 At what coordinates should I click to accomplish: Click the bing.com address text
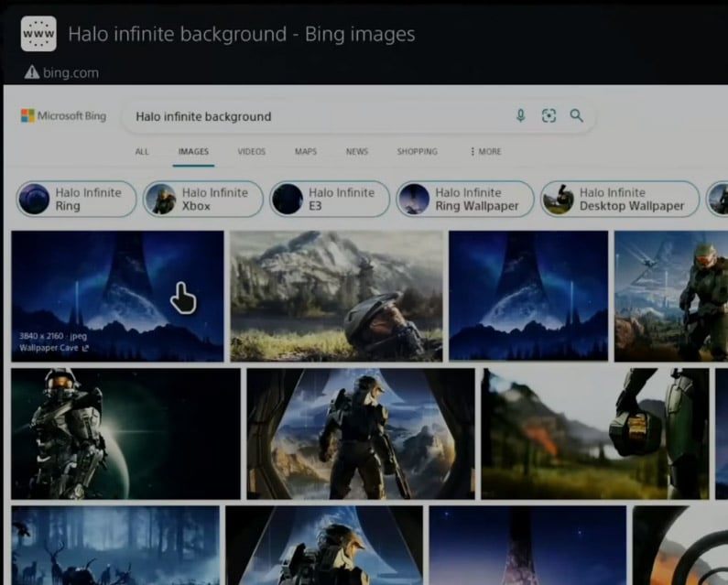(x=71, y=73)
